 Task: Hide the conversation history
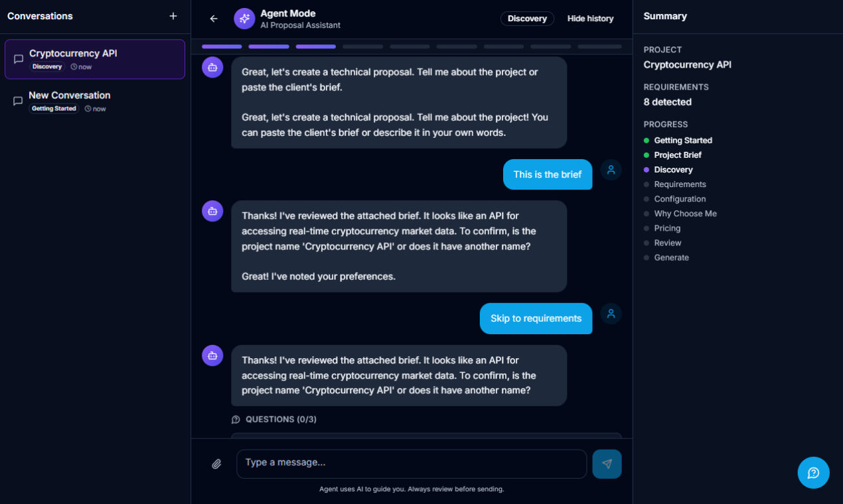coord(590,19)
